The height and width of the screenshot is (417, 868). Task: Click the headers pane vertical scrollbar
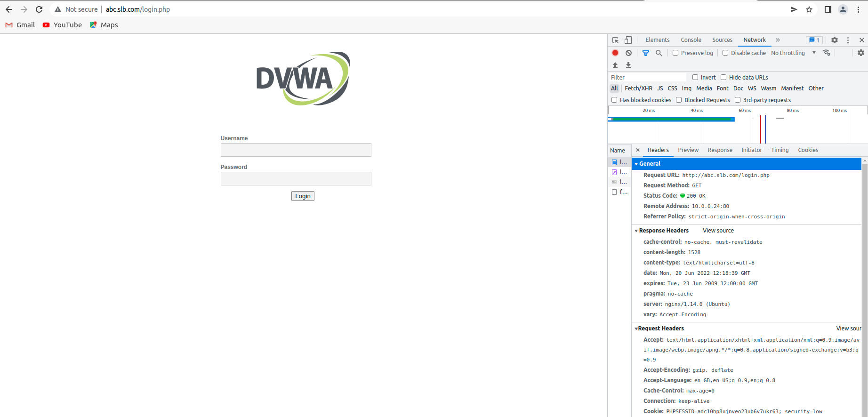[864, 287]
